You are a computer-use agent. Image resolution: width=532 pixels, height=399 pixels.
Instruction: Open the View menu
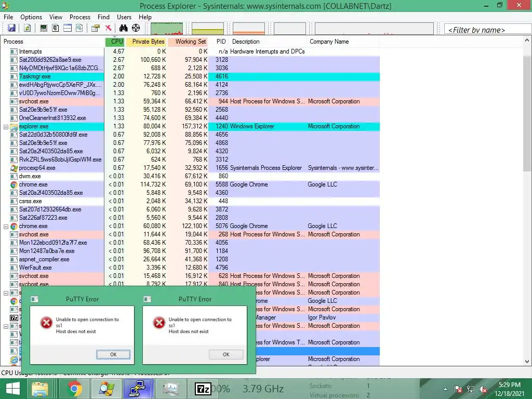click(x=56, y=17)
